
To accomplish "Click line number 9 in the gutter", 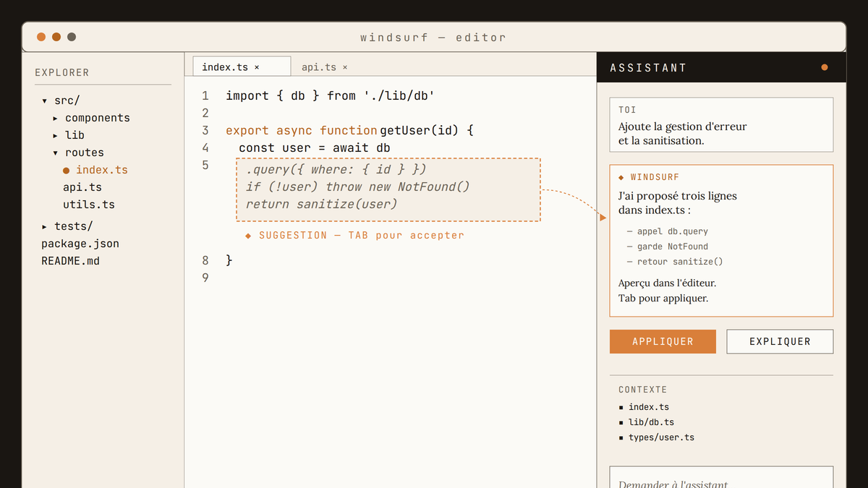I will [x=205, y=278].
